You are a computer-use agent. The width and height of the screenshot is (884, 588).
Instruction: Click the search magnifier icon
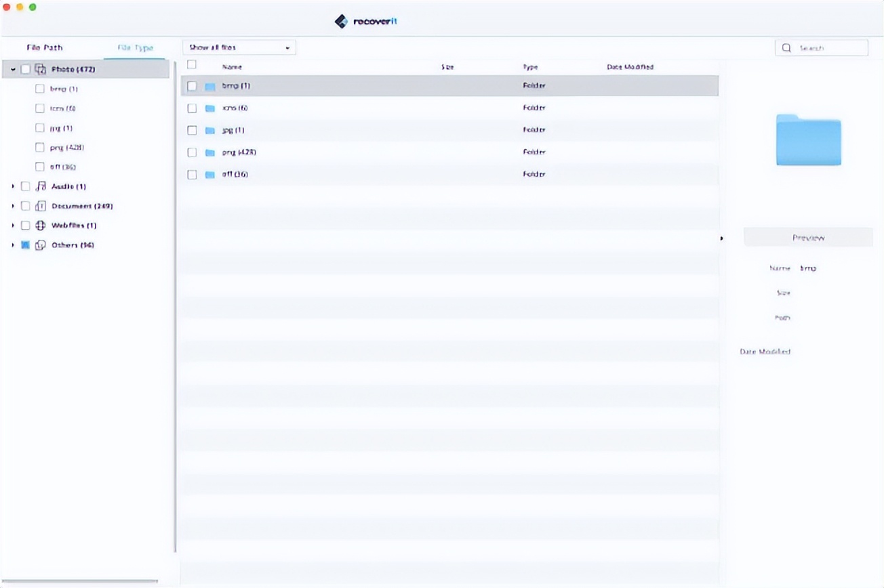pos(786,47)
